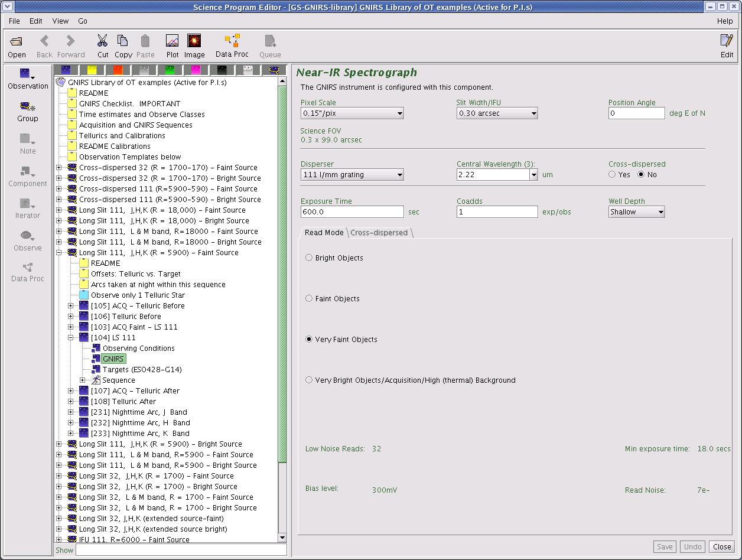Click the Coadds input field
The image size is (742, 560).
click(497, 211)
